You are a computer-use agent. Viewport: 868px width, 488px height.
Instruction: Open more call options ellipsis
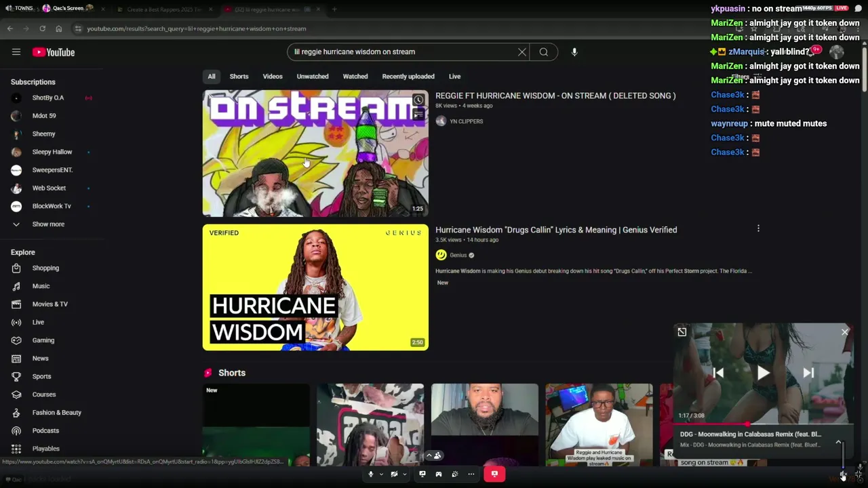coord(471,474)
